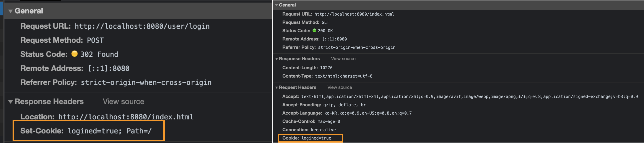Image resolution: width=644 pixels, height=143 pixels.
Task: Collapse Response Headers section in left panel
Action: 10,102
